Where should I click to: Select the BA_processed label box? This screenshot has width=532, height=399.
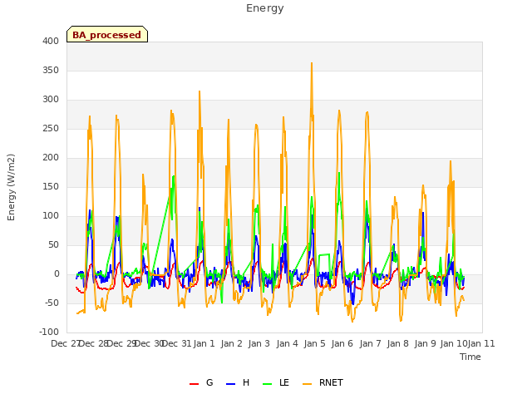pyautogui.click(x=107, y=34)
